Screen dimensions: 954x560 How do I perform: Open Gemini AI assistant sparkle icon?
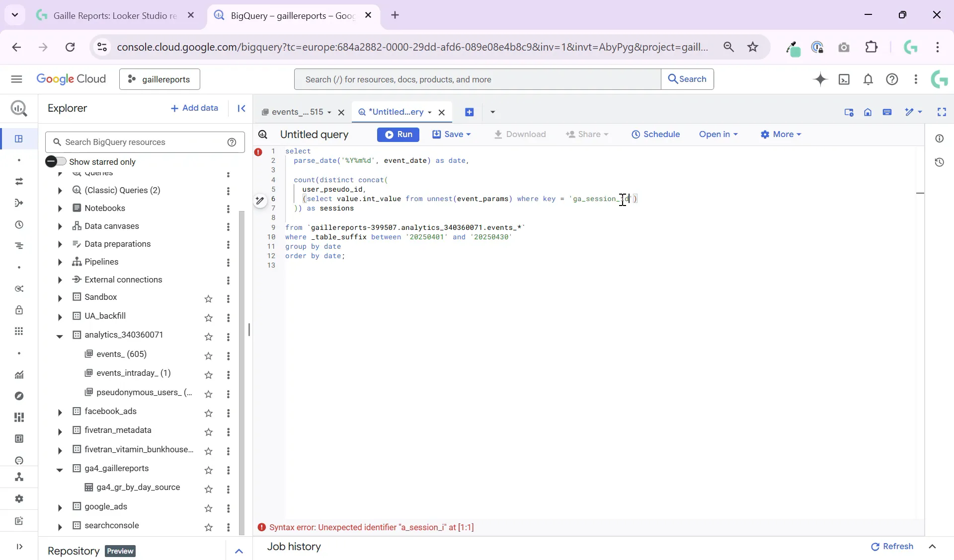pos(820,79)
